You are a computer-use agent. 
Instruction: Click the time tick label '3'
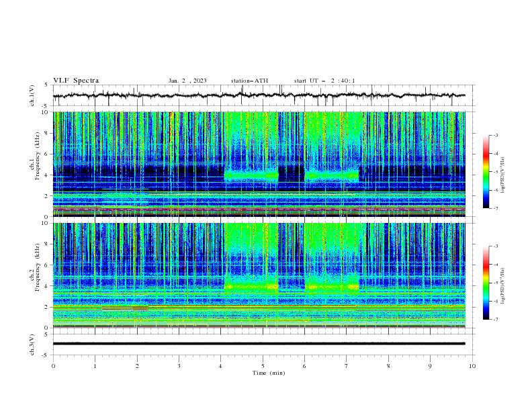[179, 366]
